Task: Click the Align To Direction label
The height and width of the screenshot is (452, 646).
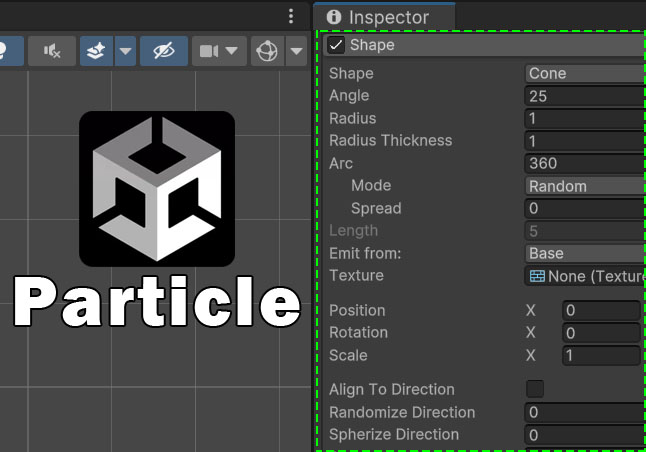Action: (392, 389)
